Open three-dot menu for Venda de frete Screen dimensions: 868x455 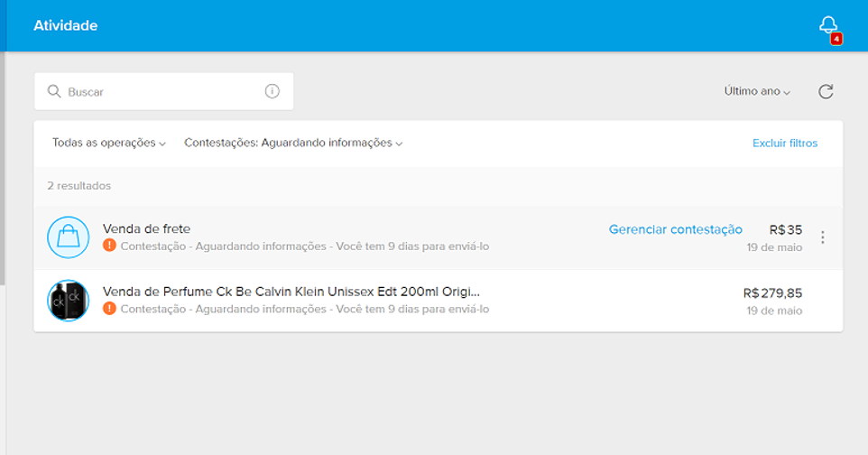click(x=823, y=237)
